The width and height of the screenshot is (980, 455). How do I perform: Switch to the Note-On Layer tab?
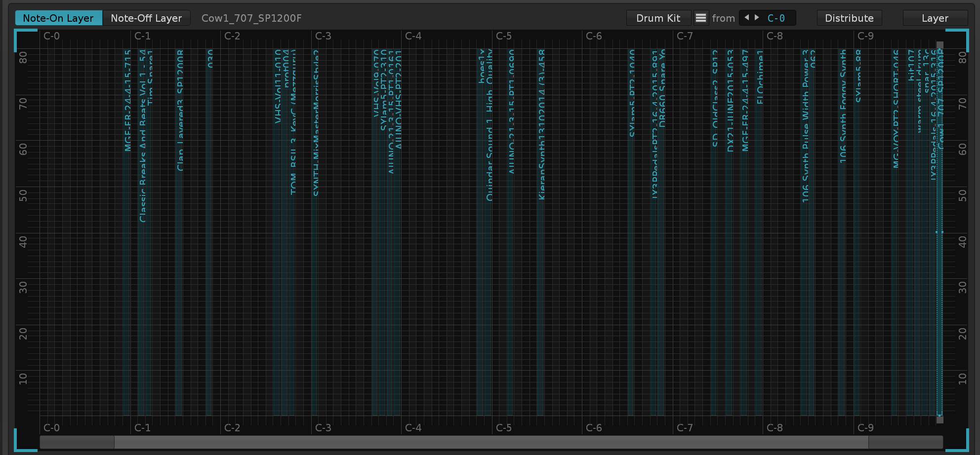(58, 18)
